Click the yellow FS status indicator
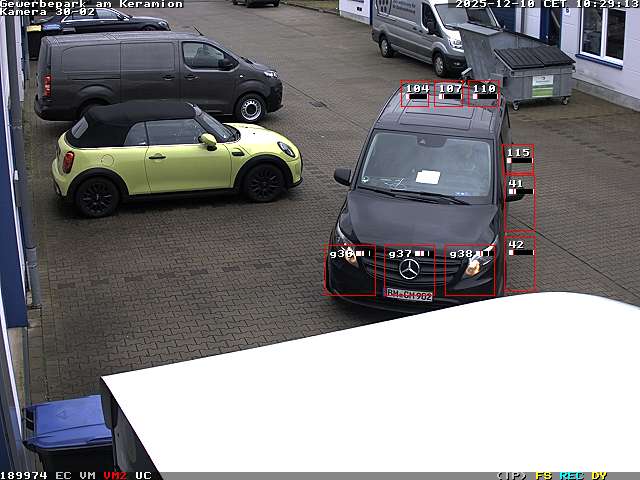This screenshot has height=480, width=640. (544, 475)
